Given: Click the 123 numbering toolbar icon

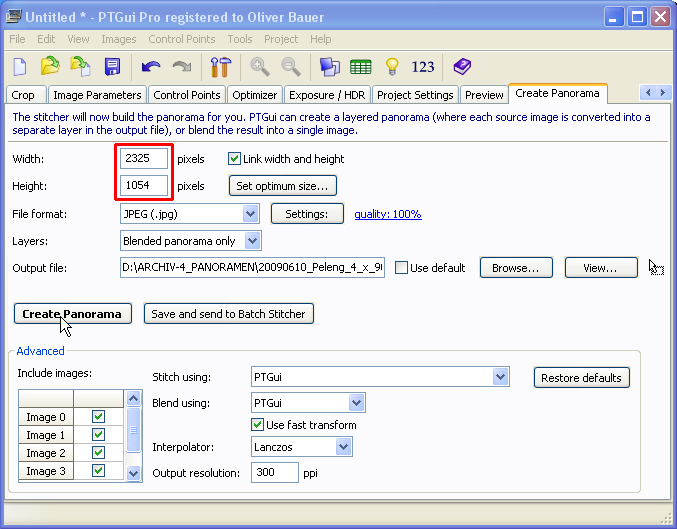Looking at the screenshot, I should [x=423, y=67].
